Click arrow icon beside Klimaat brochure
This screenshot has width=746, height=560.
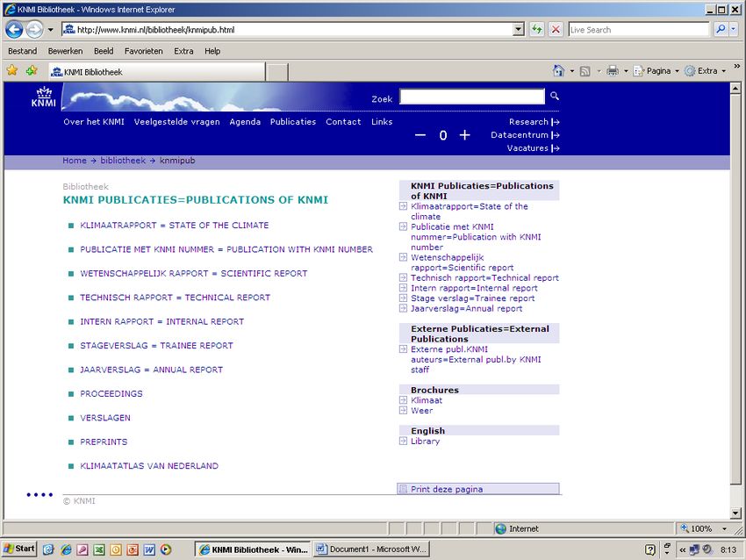coord(403,400)
